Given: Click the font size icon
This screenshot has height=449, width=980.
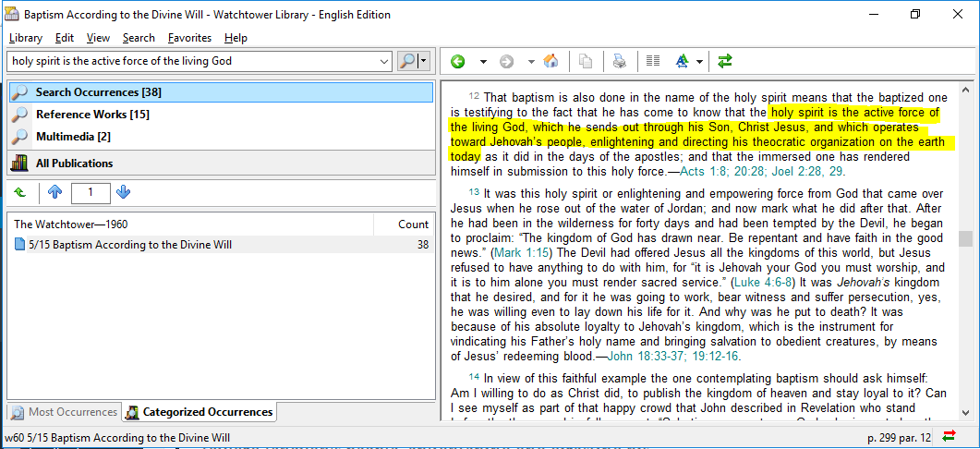Looking at the screenshot, I should point(682,62).
